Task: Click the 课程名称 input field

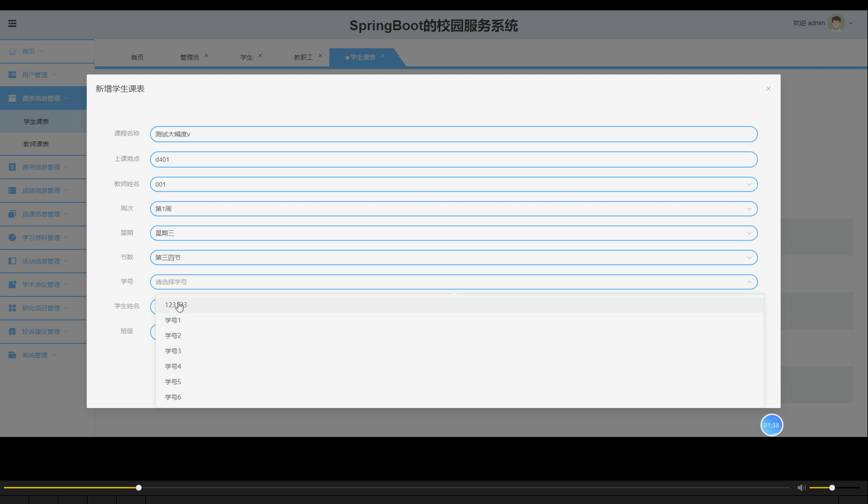Action: point(453,134)
